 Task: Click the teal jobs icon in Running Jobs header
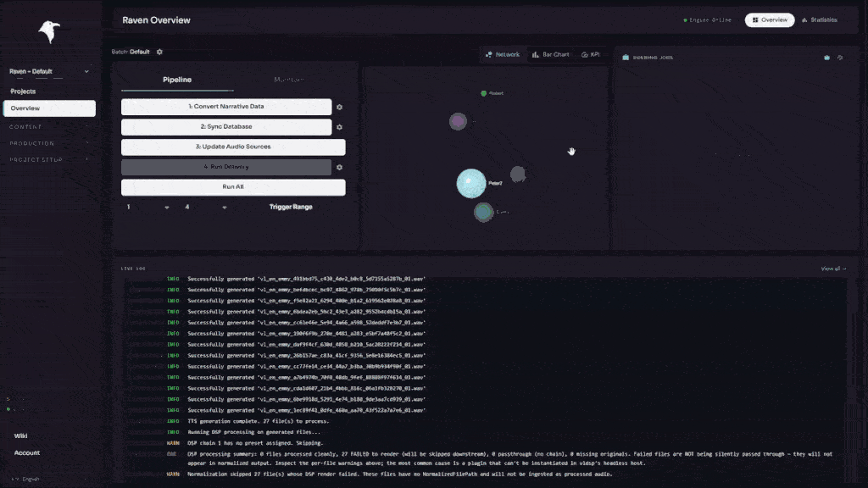pyautogui.click(x=827, y=58)
